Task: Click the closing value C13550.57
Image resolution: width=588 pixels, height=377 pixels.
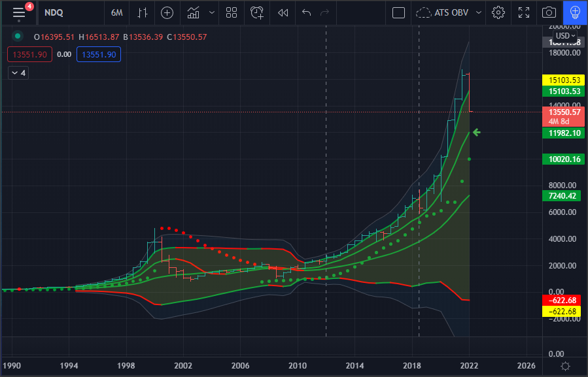Action: coord(187,37)
